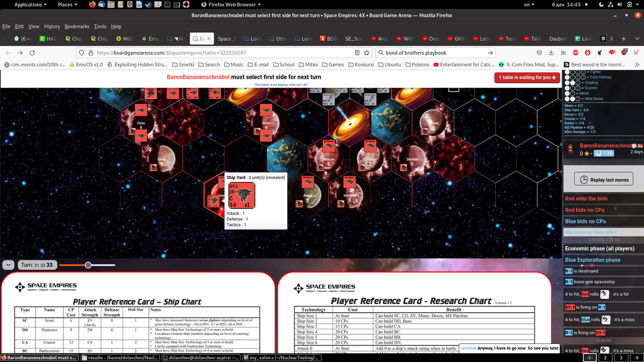Click the MS Pipeline counter on Aswan
This screenshot has width=644, height=362.
click(x=307, y=181)
